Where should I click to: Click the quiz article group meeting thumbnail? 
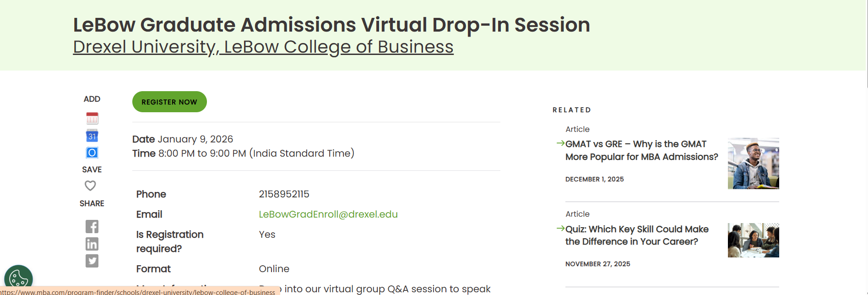point(754,240)
